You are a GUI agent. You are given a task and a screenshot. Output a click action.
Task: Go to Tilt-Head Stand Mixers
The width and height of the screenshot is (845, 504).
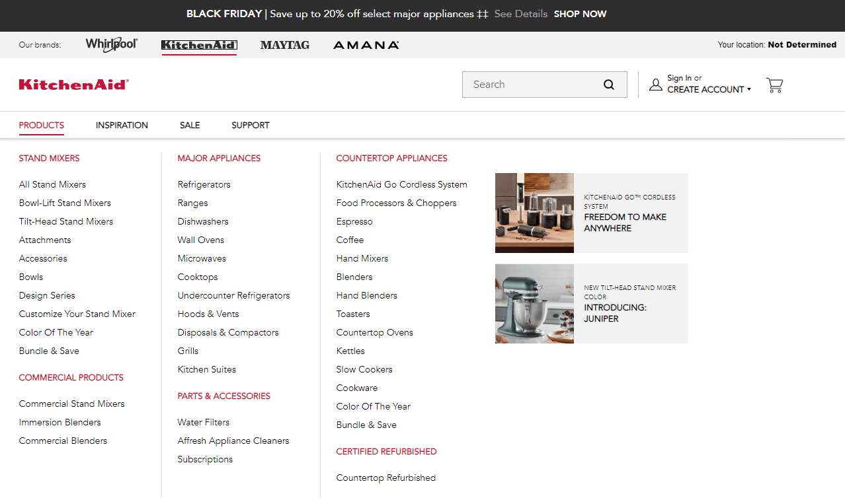(x=66, y=221)
